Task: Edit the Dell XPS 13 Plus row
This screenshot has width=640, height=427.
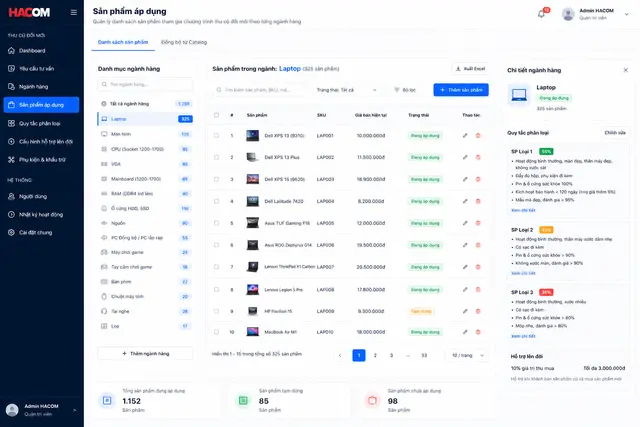Action: (x=465, y=157)
